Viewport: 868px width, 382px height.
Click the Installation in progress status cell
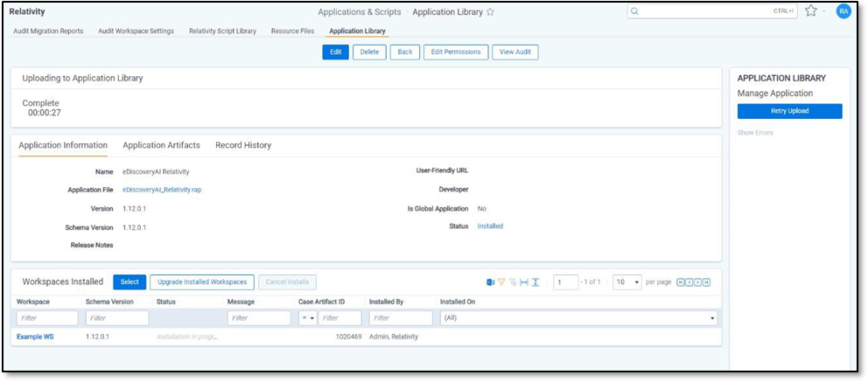tap(187, 337)
